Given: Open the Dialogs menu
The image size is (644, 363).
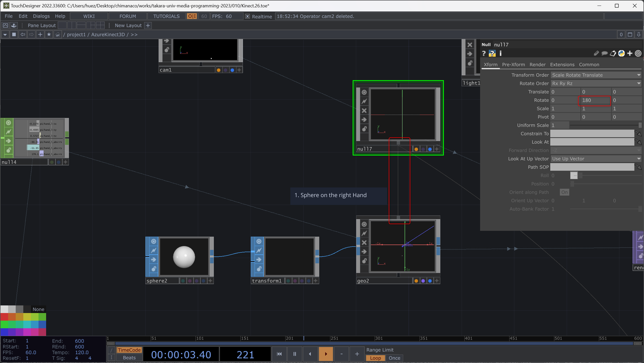Looking at the screenshot, I should (x=41, y=16).
